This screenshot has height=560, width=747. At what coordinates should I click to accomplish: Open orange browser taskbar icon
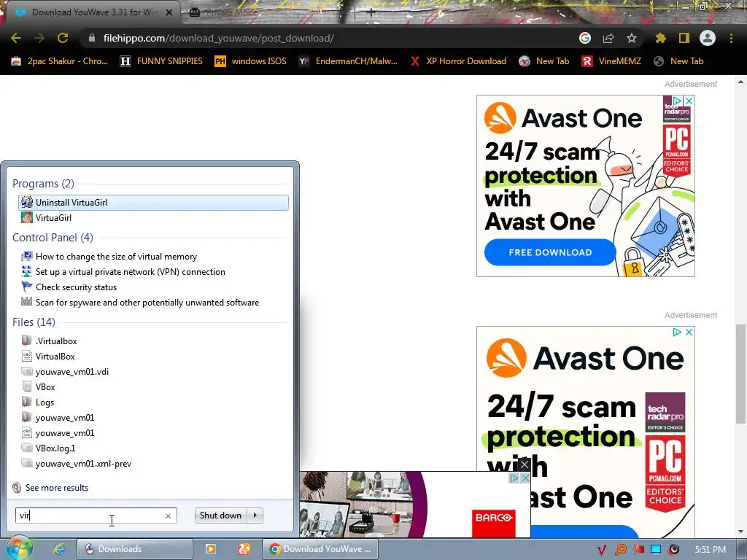[x=244, y=549]
